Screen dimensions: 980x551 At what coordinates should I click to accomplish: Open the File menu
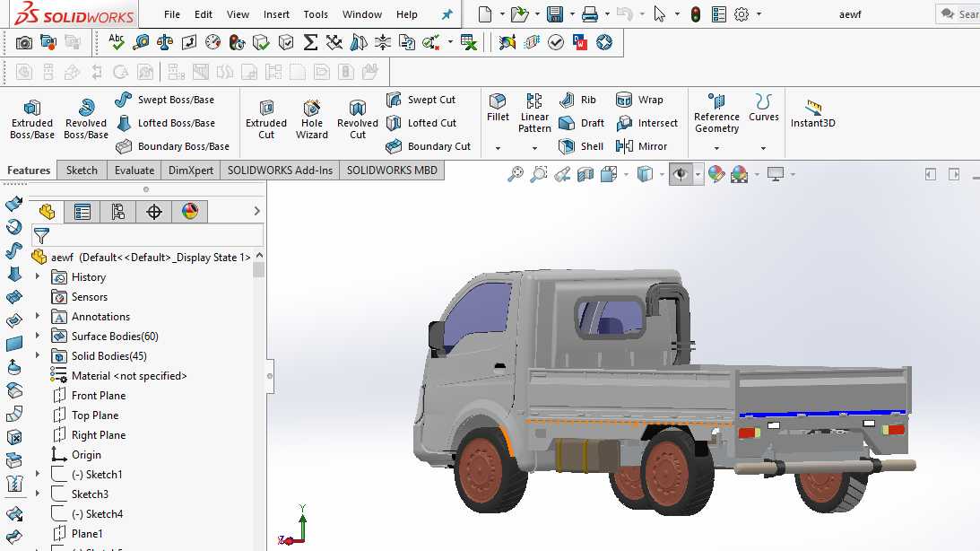tap(172, 14)
